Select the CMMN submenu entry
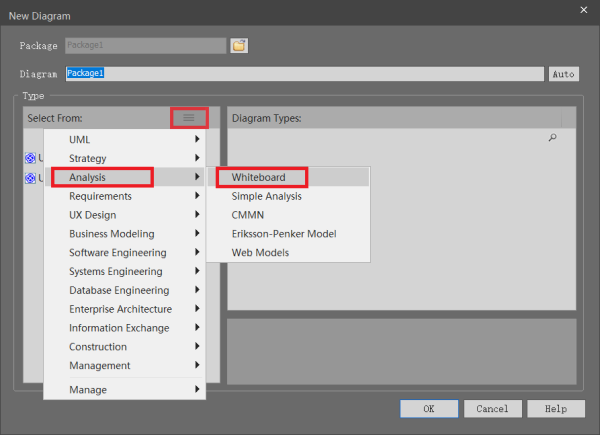This screenshot has height=435, width=600. [248, 215]
